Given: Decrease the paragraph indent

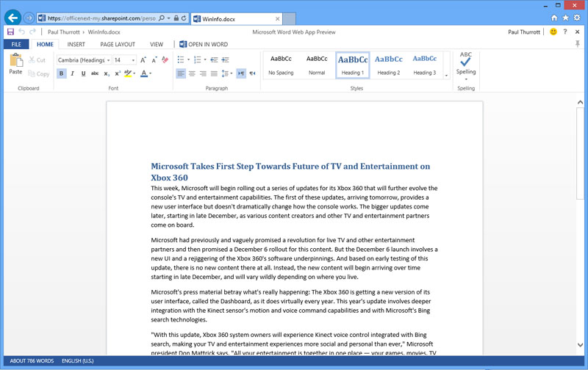Looking at the screenshot, I should (x=214, y=60).
